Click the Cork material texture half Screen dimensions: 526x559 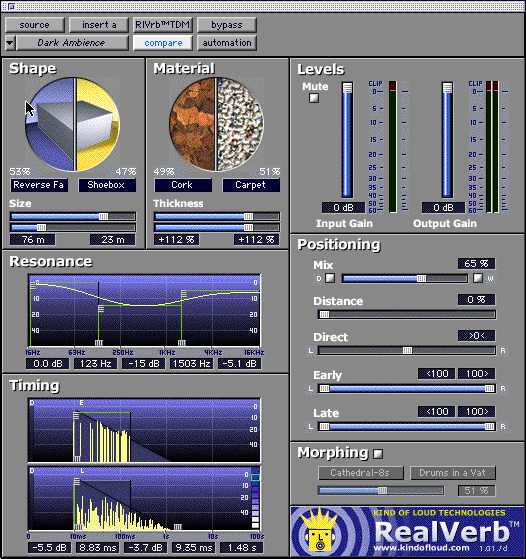pos(192,125)
